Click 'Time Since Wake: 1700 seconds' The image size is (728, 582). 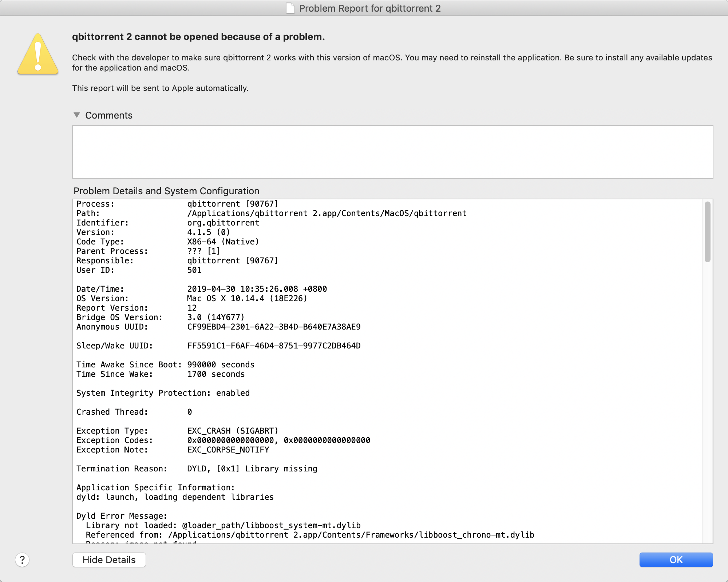click(x=161, y=374)
